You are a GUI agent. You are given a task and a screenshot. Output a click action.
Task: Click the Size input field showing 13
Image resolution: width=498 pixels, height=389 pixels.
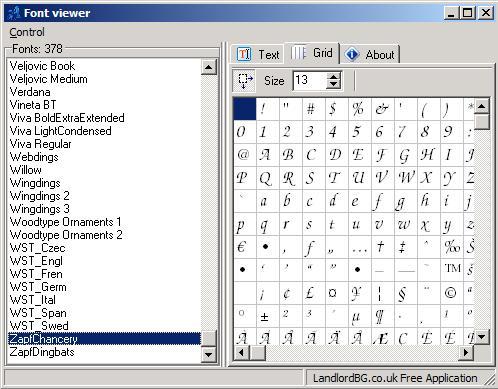pyautogui.click(x=310, y=80)
